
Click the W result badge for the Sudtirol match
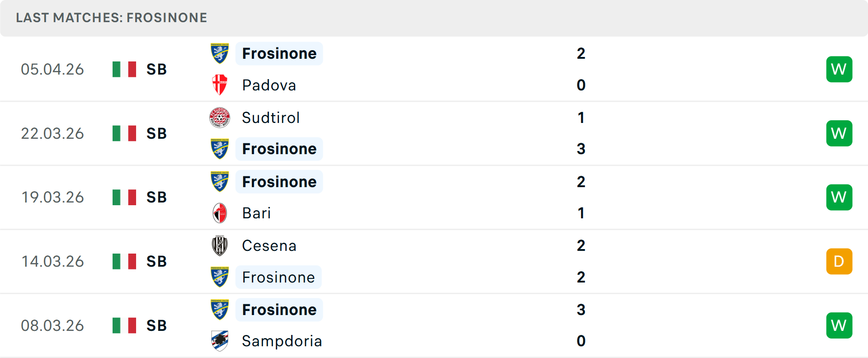(839, 133)
